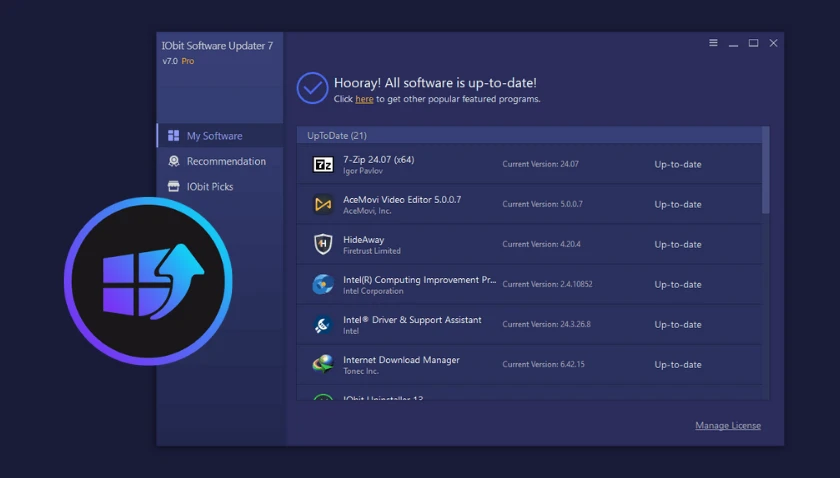Click 'Current Version: 5.0.0.7' text
The height and width of the screenshot is (478, 840).
click(542, 204)
